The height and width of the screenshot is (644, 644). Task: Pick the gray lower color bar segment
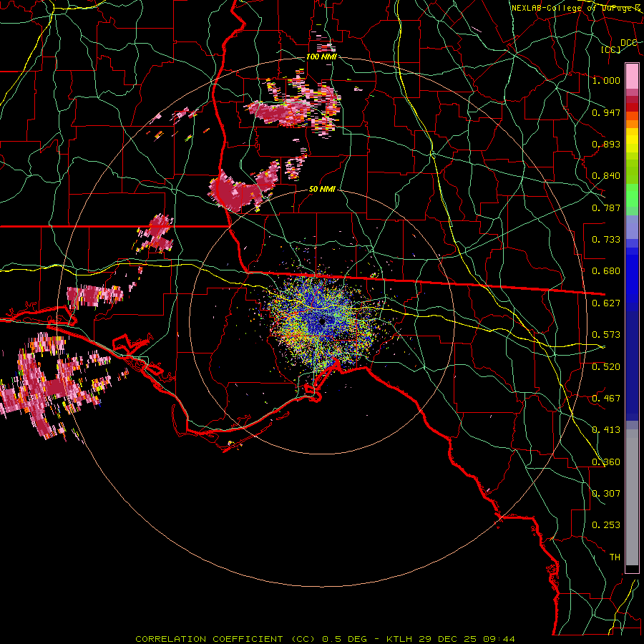632,497
